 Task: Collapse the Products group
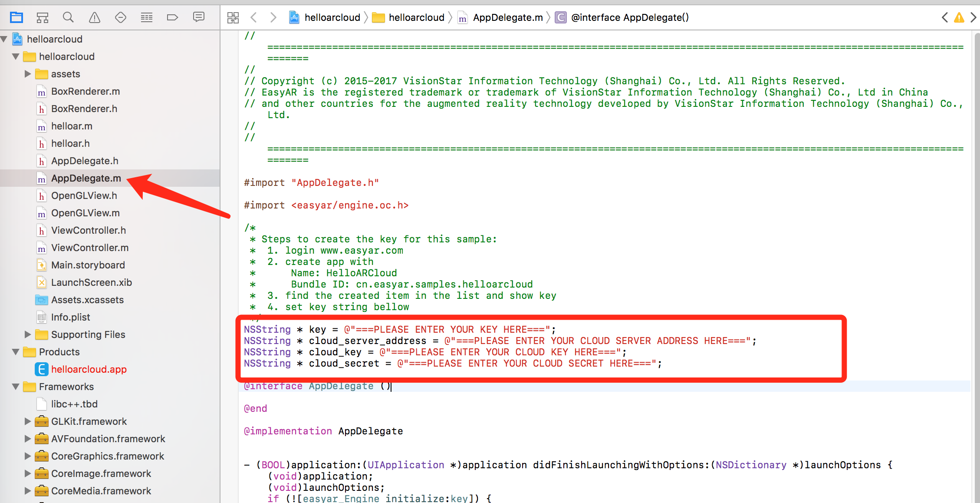tap(16, 352)
